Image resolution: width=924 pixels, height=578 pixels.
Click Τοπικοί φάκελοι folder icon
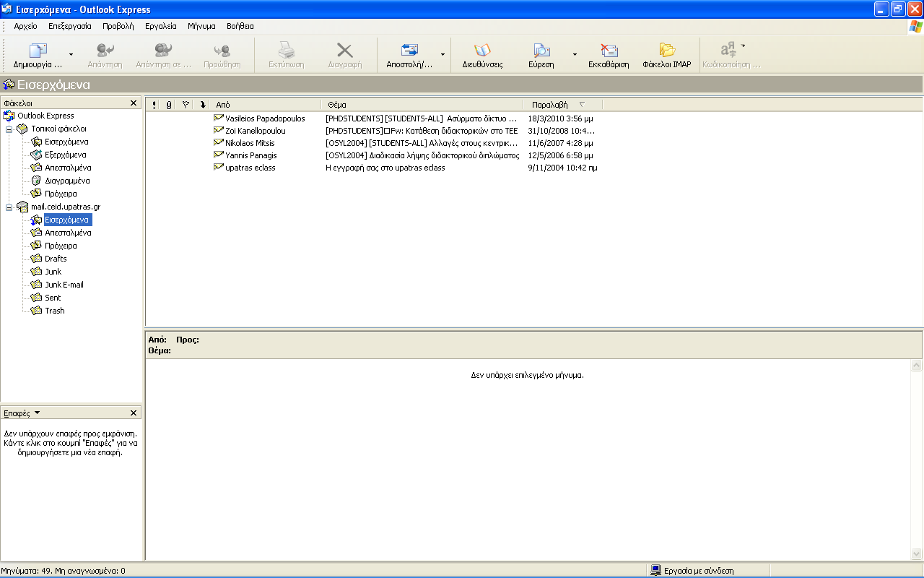pos(22,129)
